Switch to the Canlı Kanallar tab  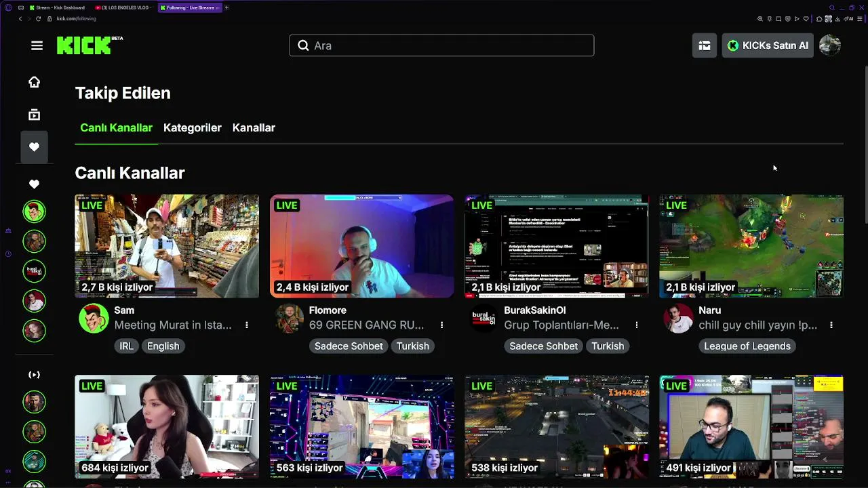[x=116, y=128]
